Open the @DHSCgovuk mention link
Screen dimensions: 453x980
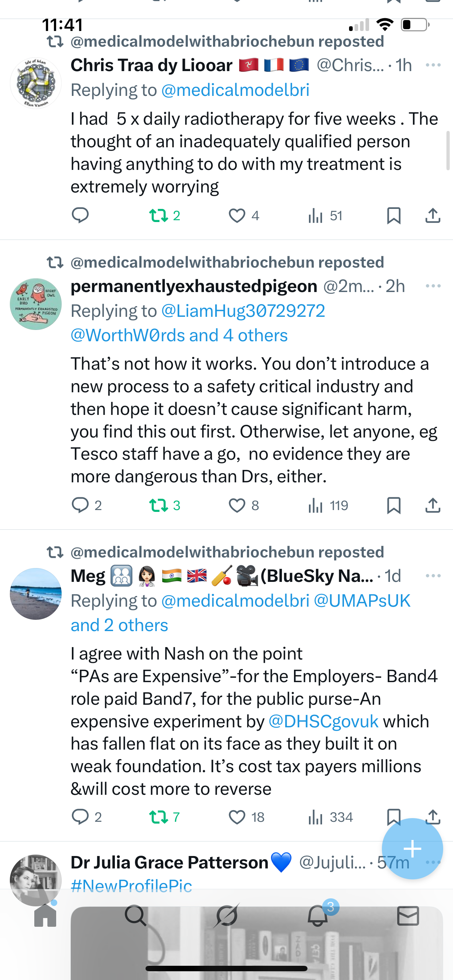tap(323, 721)
